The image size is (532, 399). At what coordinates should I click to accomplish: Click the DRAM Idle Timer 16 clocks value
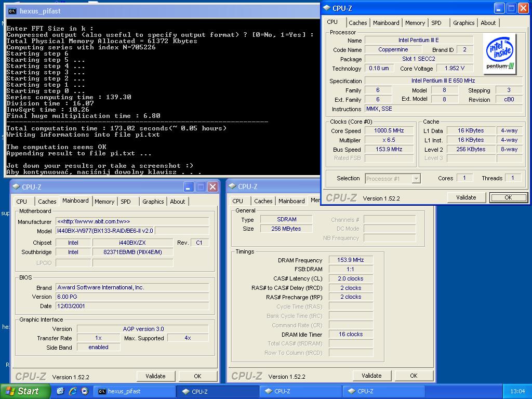[x=351, y=335]
